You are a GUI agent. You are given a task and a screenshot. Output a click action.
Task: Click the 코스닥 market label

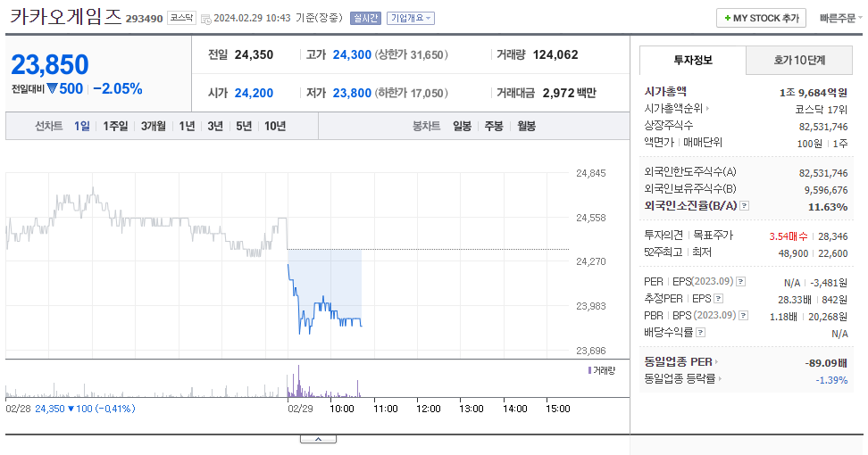[181, 18]
